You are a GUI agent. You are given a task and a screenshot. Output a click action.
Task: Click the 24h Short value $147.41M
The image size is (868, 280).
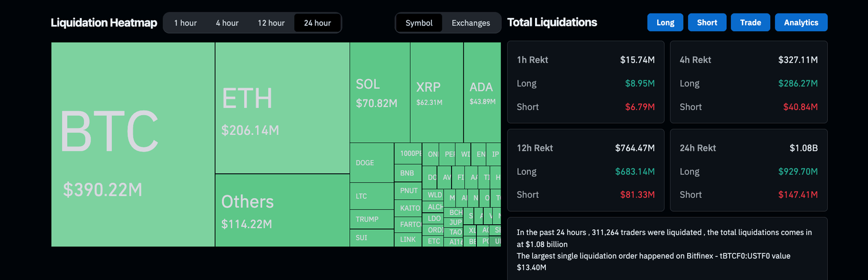point(797,195)
